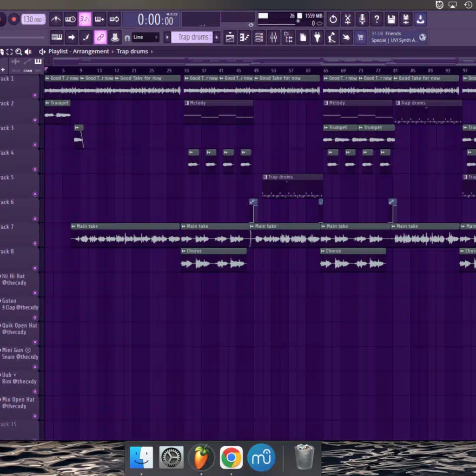Click the one-click audio recording microphone
This screenshot has height=476, width=476.
pos(362,20)
